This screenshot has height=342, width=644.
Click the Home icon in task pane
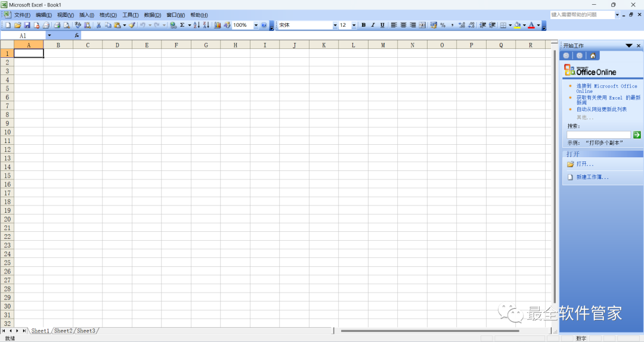click(x=593, y=55)
